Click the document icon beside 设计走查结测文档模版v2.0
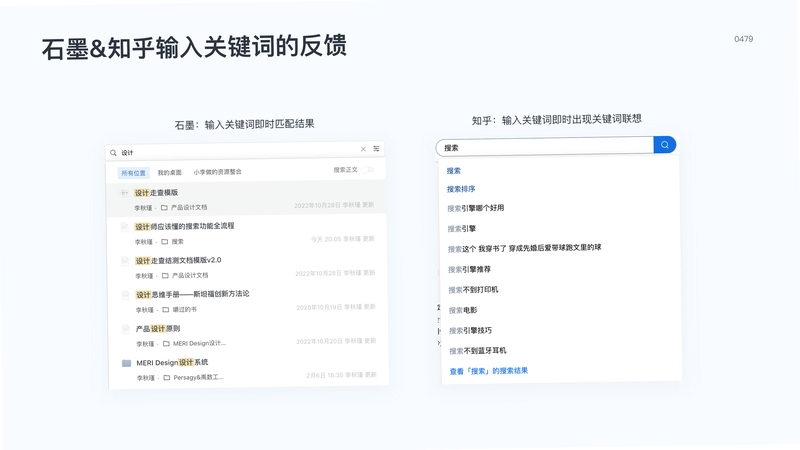The image size is (800, 450). (125, 261)
